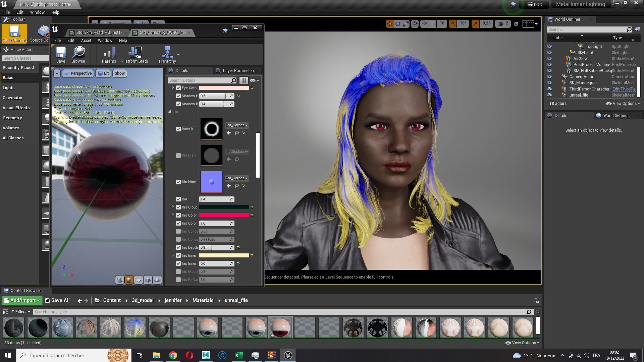Open Iris Normal texture dropdown
The height and width of the screenshot is (362, 644).
(x=237, y=178)
